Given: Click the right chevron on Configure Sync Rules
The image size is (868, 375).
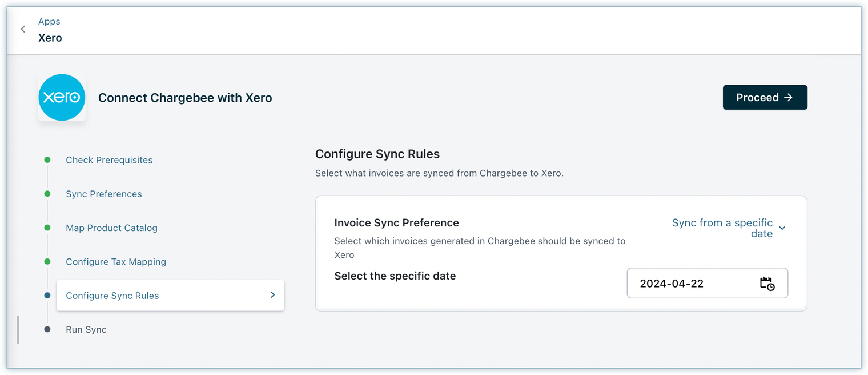Looking at the screenshot, I should click(272, 295).
